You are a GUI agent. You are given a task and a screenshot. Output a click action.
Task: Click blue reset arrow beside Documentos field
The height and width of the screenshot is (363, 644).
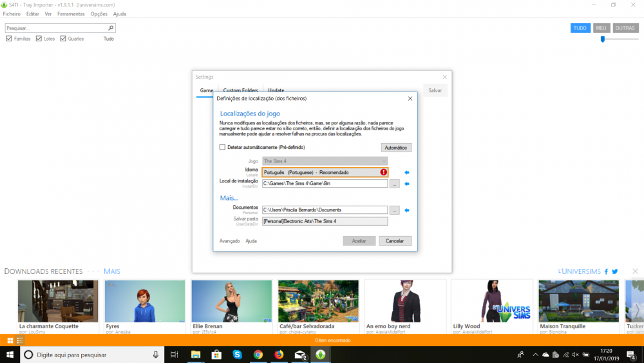(406, 210)
